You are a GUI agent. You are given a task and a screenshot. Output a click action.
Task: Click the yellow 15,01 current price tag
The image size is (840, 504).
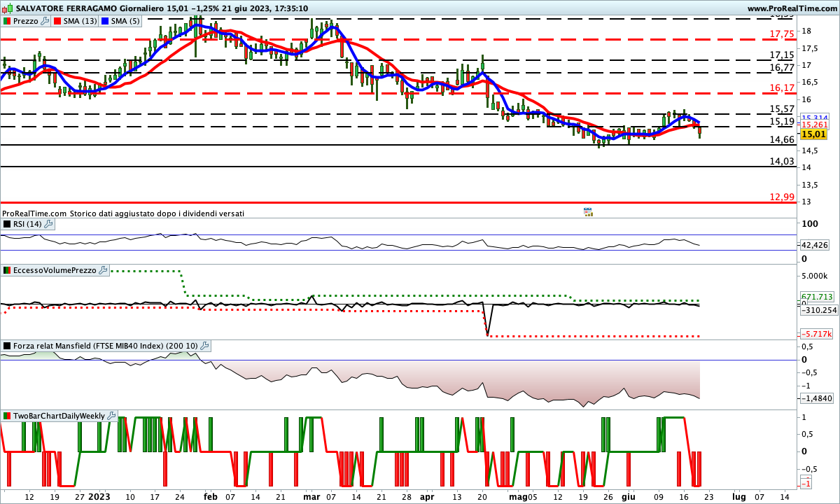[815, 134]
